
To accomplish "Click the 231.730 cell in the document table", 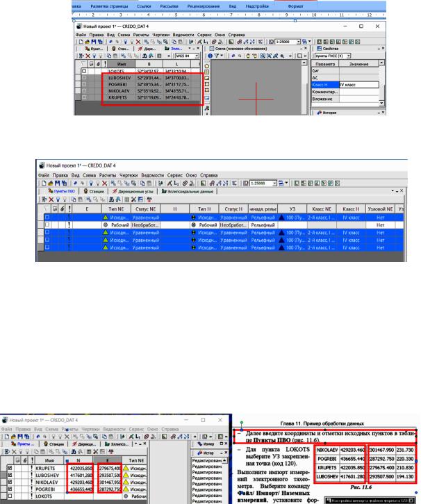I will click(405, 450).
